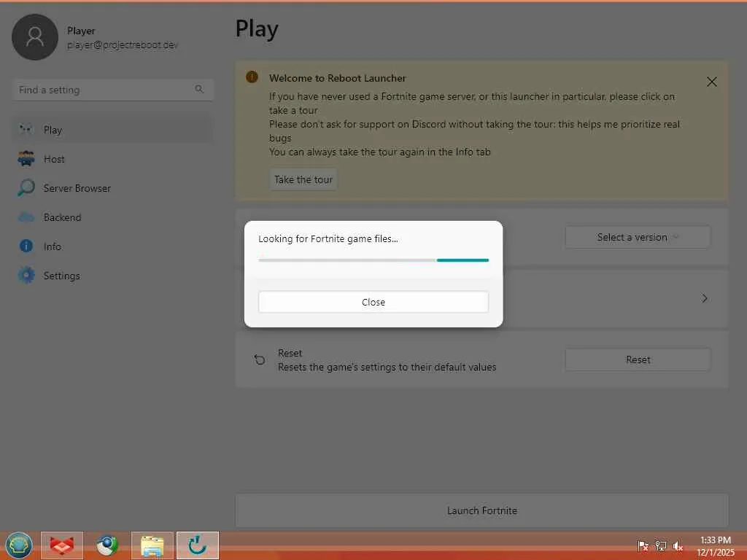Click 'Looking for Fortnite game files...' text

point(328,238)
